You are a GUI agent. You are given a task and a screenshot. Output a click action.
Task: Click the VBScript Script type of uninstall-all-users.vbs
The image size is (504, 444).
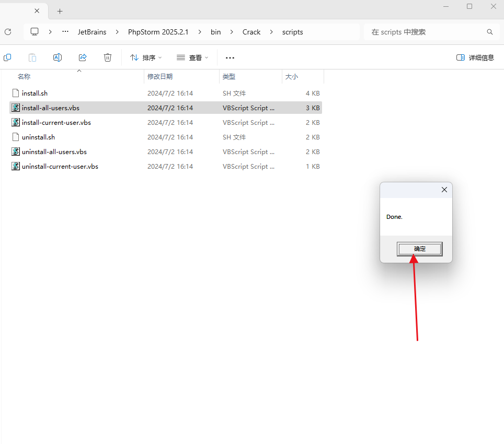[x=248, y=152]
